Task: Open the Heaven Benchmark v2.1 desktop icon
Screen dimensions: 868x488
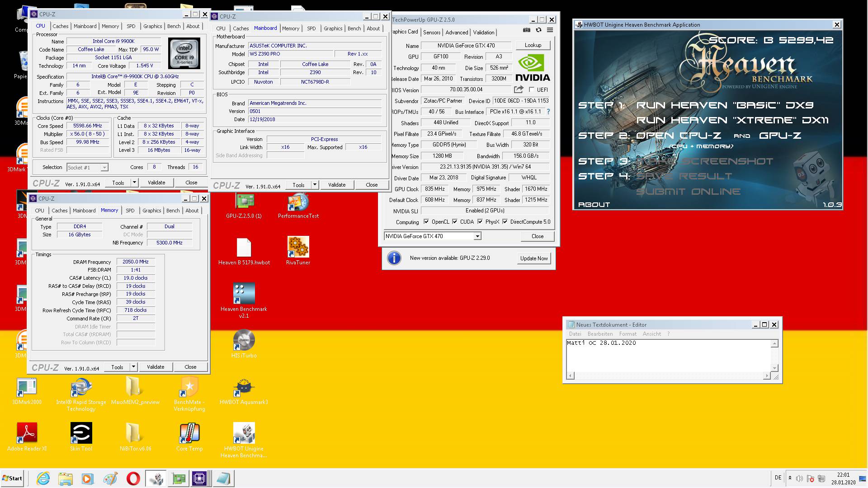Action: pyautogui.click(x=244, y=300)
